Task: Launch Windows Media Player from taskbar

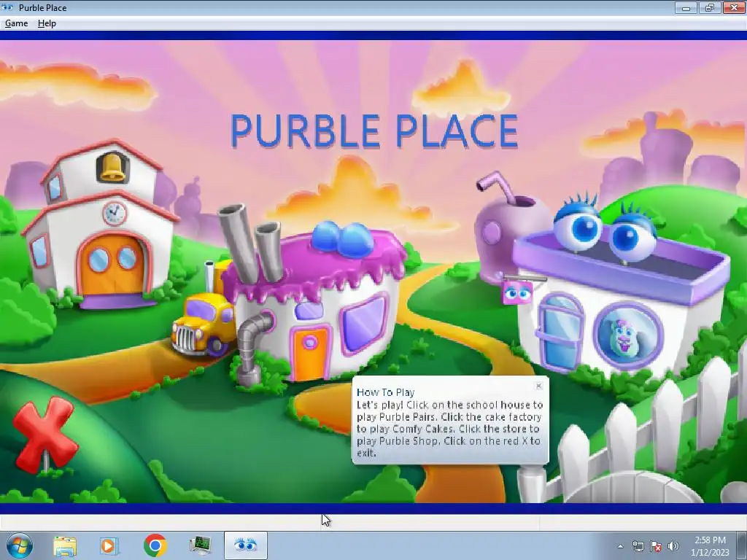Action: point(109,545)
